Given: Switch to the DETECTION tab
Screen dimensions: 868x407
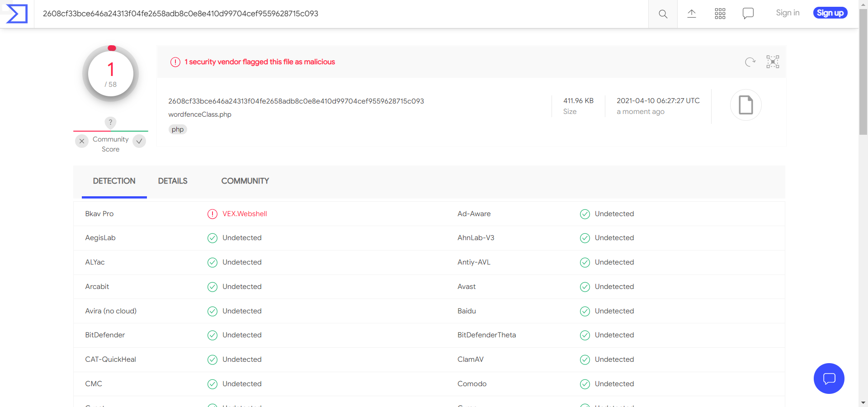Looking at the screenshot, I should [x=114, y=181].
